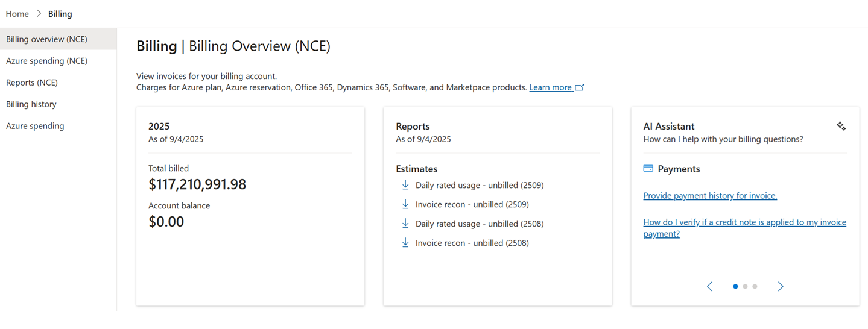Go to previous AI Assistant suggestion

point(710,286)
